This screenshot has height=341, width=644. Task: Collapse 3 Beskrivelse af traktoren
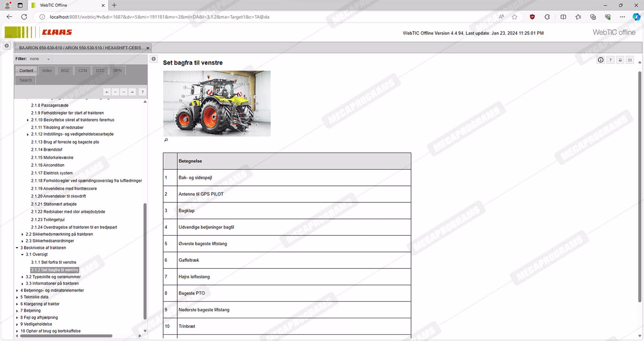[x=17, y=248]
